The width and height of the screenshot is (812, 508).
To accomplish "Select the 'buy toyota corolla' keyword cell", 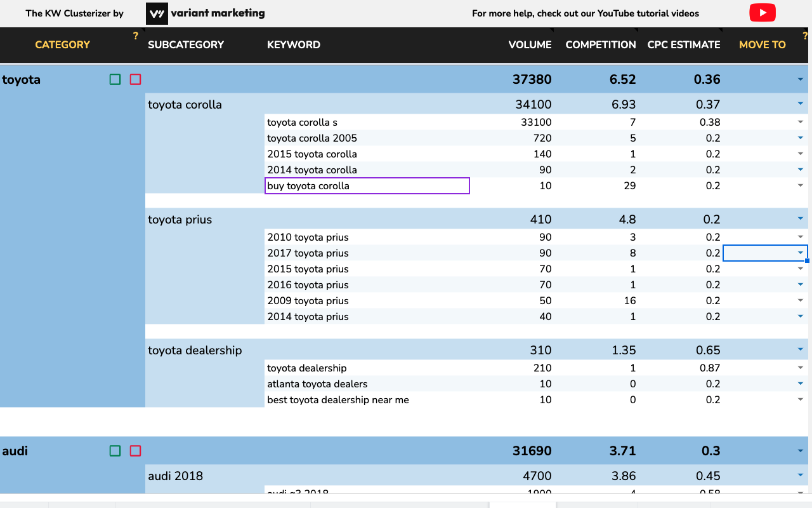I will tap(367, 185).
